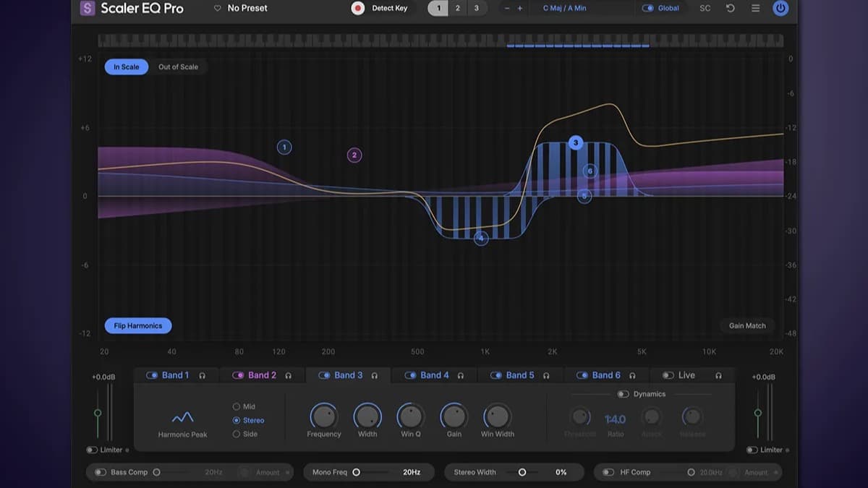Select the Stereo radio option
This screenshot has width=868, height=488.
click(x=236, y=421)
